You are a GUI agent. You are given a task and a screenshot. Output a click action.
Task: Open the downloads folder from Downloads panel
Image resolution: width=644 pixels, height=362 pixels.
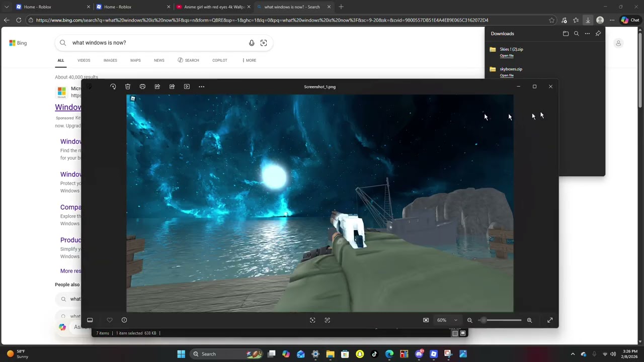pos(566,34)
